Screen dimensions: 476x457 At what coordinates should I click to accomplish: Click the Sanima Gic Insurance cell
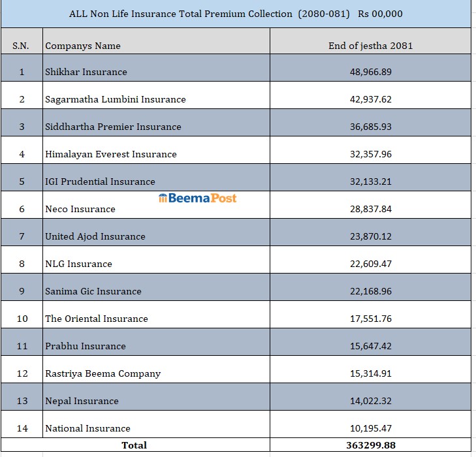(x=93, y=291)
